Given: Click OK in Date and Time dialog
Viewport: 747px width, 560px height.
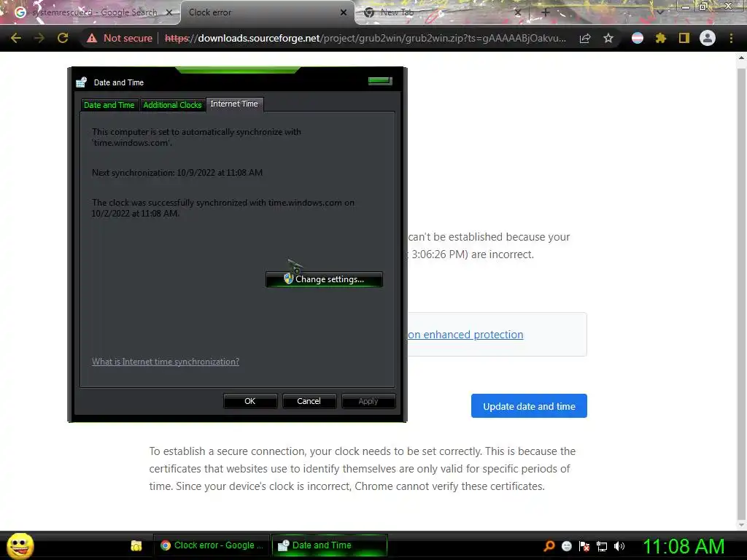Looking at the screenshot, I should (x=250, y=401).
